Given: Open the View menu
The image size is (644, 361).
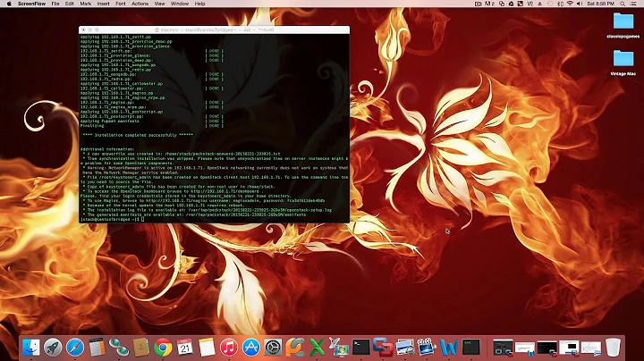Looking at the screenshot, I should tap(159, 4).
